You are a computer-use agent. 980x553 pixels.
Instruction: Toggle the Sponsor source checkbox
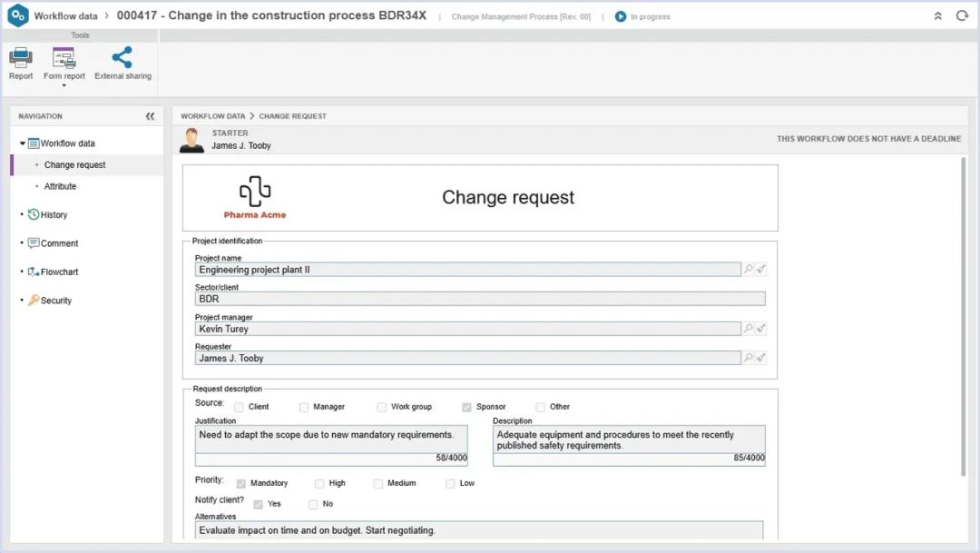pos(466,407)
